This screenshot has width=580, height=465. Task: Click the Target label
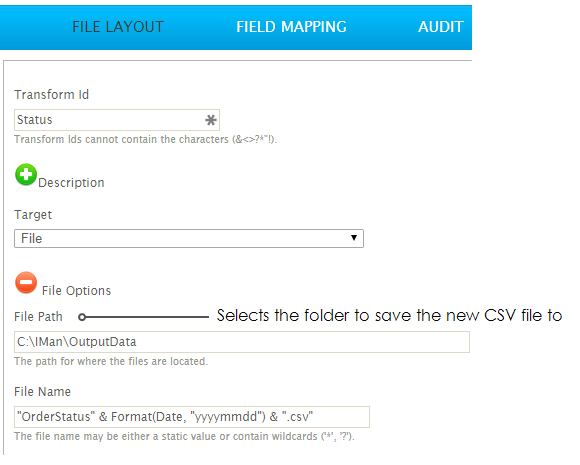[33, 215]
